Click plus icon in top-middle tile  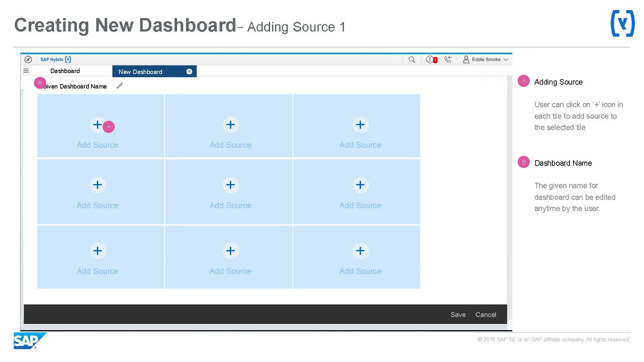231,125
